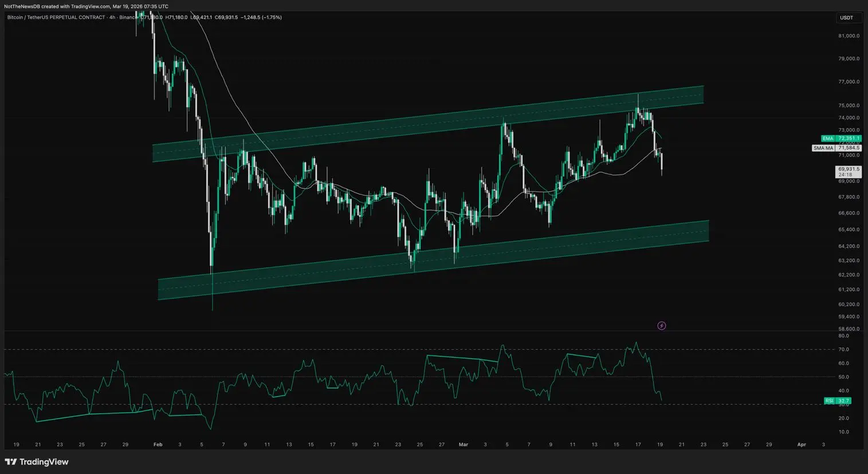Click the SMA:MA value tag 71,584.5
The width and height of the screenshot is (868, 474).
849,148
